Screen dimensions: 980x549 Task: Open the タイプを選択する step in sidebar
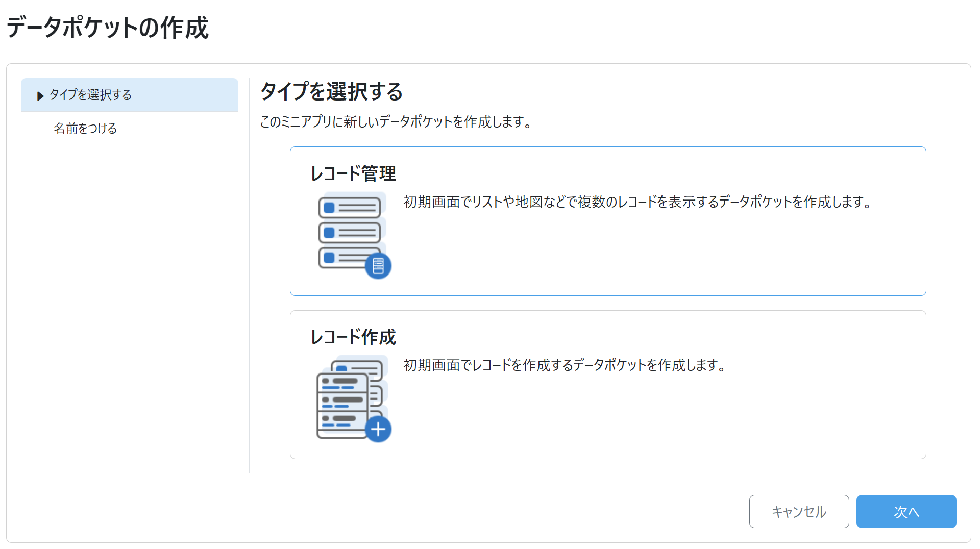pyautogui.click(x=90, y=95)
